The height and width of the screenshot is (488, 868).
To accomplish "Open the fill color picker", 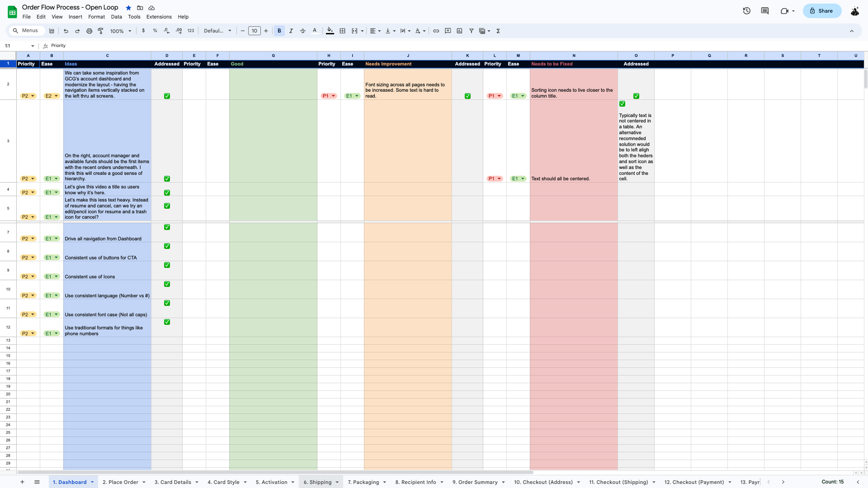I will click(x=330, y=31).
